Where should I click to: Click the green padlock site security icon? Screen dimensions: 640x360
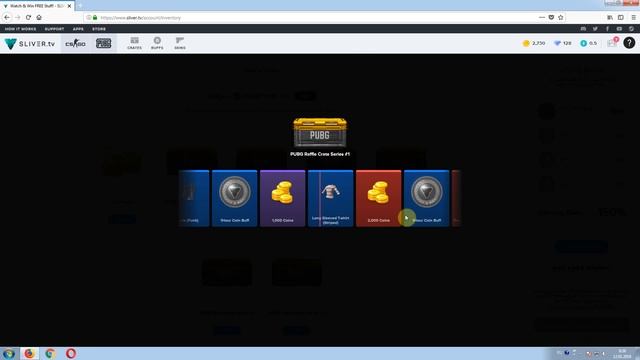click(x=95, y=18)
